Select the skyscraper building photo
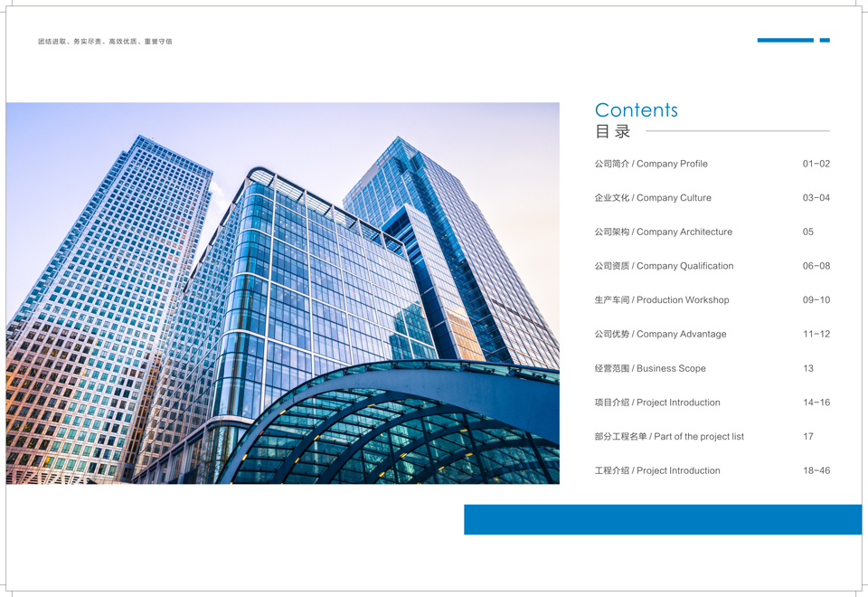 pos(282,293)
